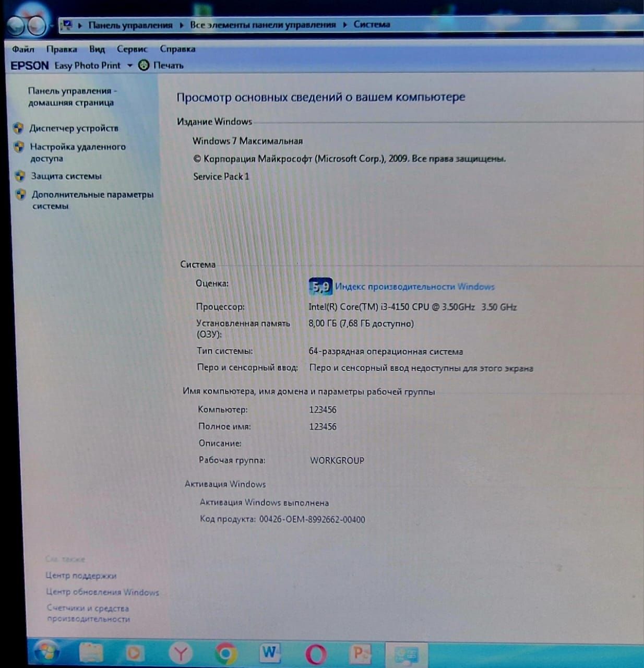Click the Intel Core i3-4150 processor value
The height and width of the screenshot is (668, 644).
point(412,307)
